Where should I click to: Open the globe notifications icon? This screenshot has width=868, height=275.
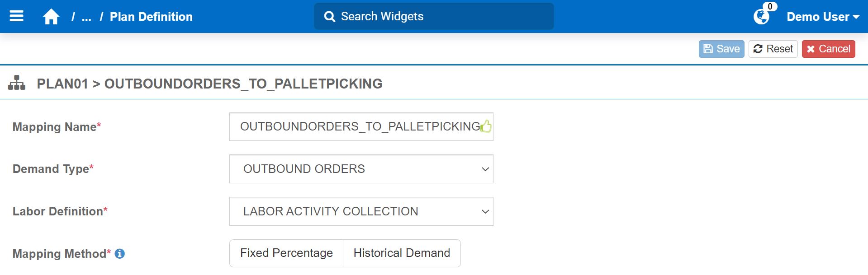pyautogui.click(x=761, y=17)
